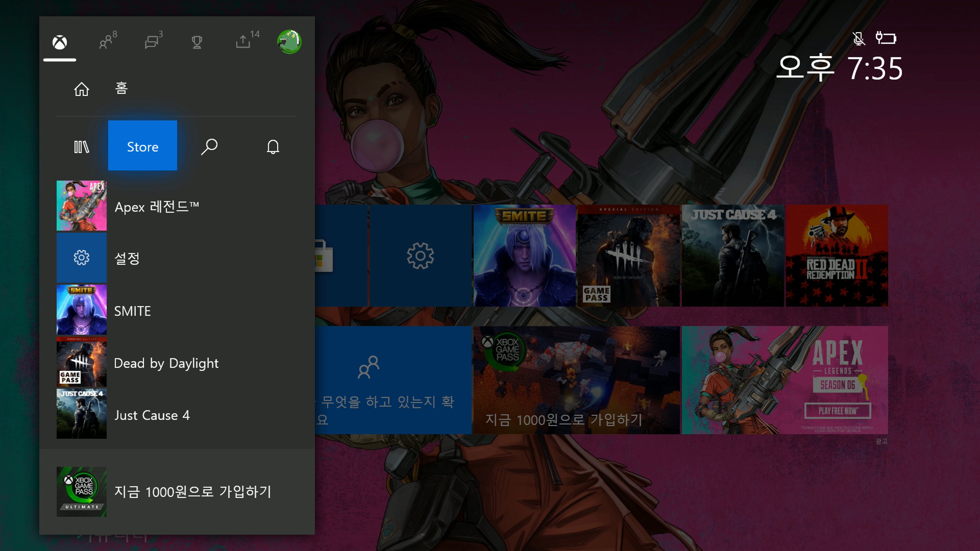980x551 pixels.
Task: Click the Microsoft Store tile on dashboard
Action: (341, 256)
